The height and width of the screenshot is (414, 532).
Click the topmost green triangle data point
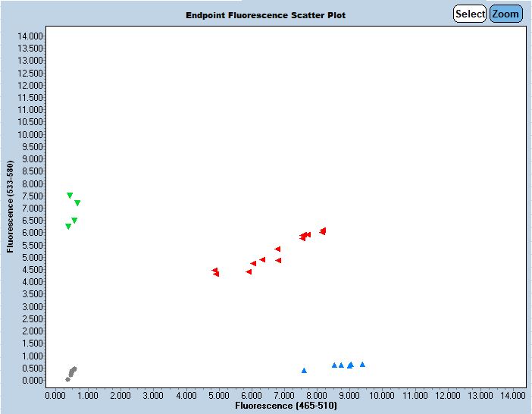tap(70, 196)
